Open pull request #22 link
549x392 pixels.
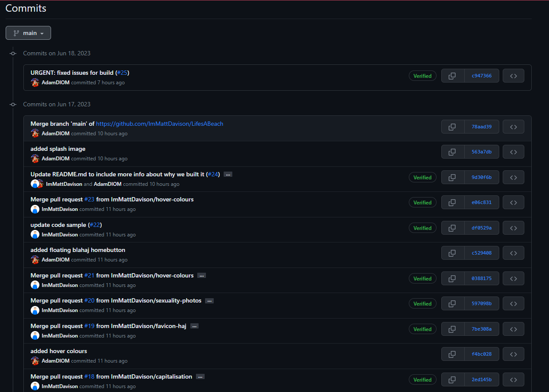tap(95, 225)
